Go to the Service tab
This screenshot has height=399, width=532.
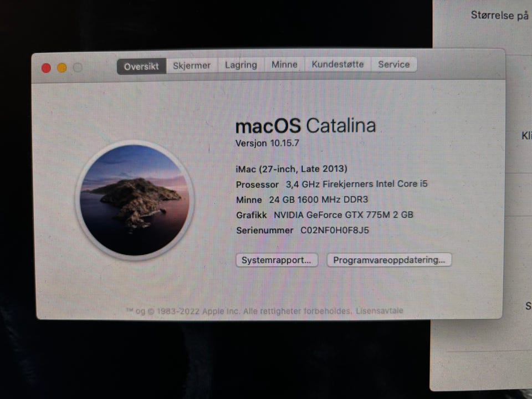click(x=394, y=64)
